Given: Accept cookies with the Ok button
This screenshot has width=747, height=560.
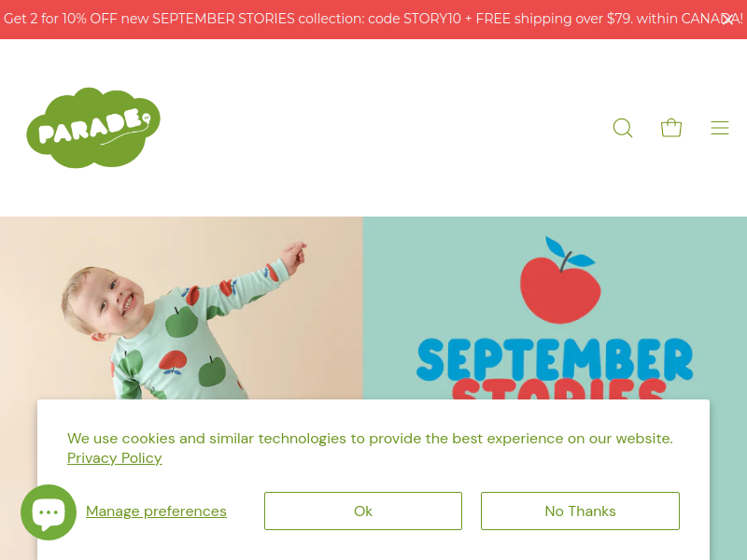Looking at the screenshot, I should point(363,511).
